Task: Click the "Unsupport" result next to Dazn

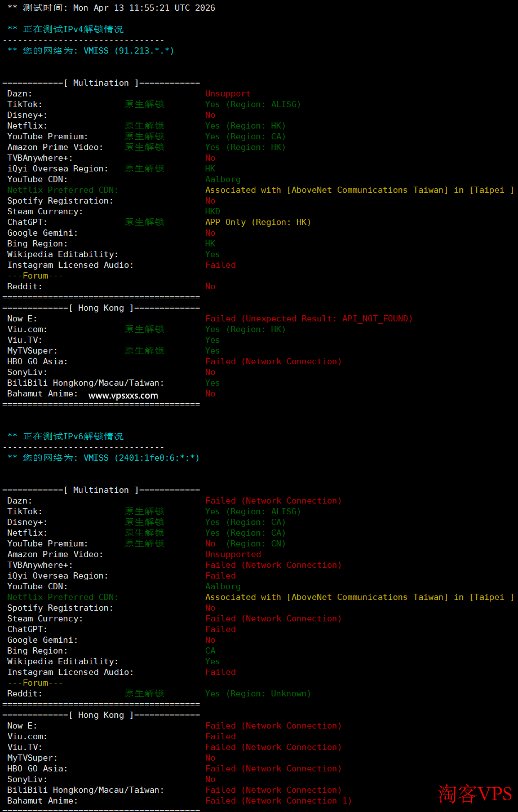Action: click(228, 94)
